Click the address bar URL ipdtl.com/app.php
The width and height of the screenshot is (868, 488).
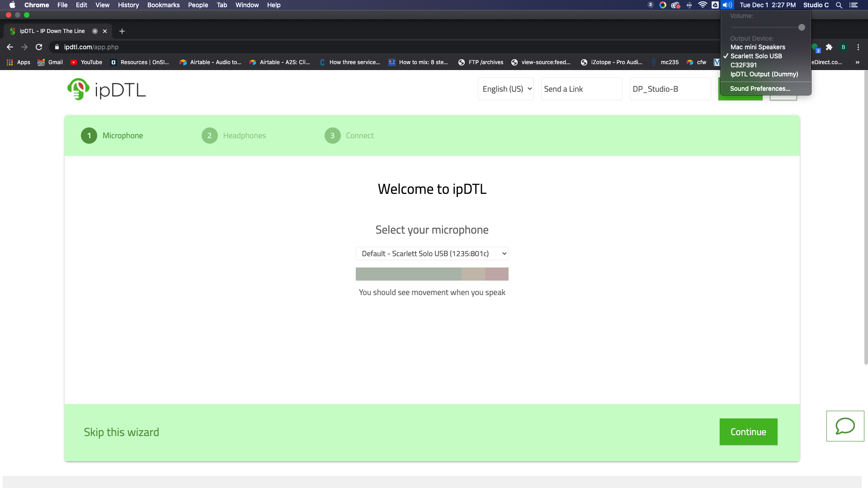pyautogui.click(x=91, y=47)
